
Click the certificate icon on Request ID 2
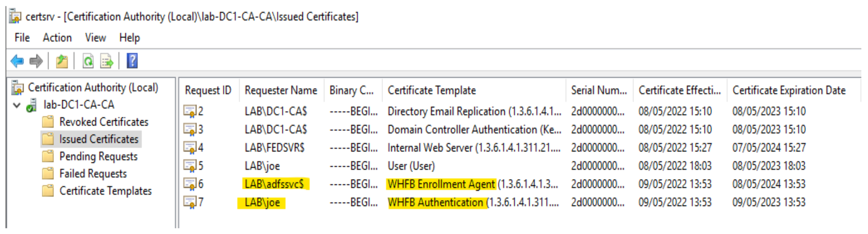pyautogui.click(x=191, y=111)
